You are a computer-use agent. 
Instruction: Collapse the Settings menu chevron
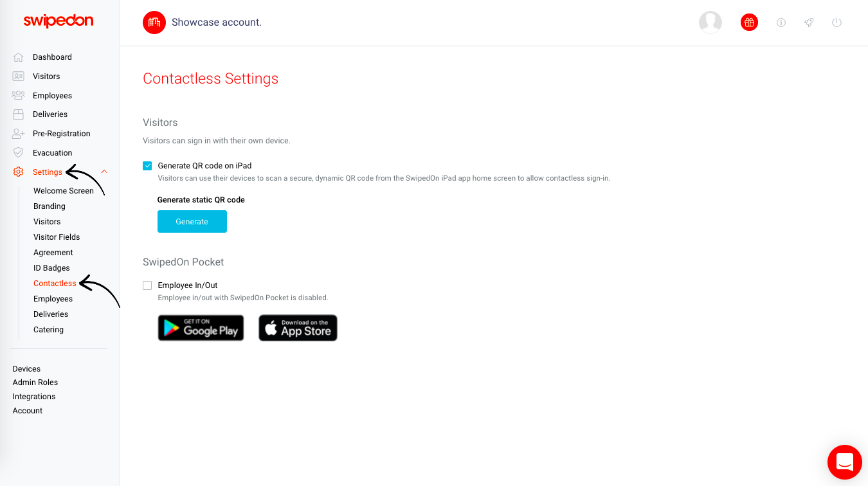tap(104, 172)
